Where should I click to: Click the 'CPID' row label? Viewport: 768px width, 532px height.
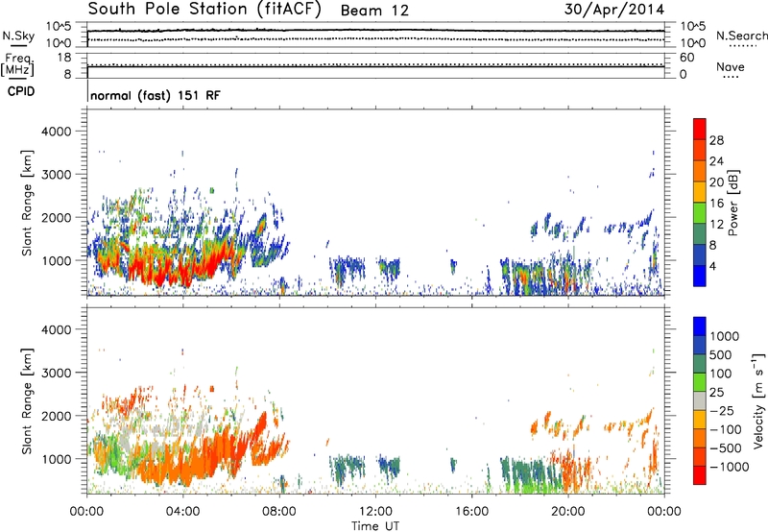tap(21, 91)
